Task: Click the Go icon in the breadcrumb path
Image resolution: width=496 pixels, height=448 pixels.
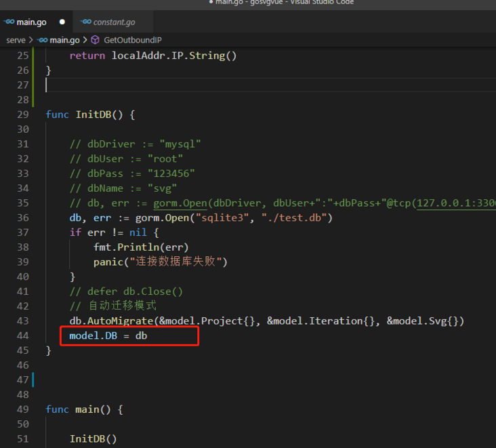Action: click(x=42, y=40)
